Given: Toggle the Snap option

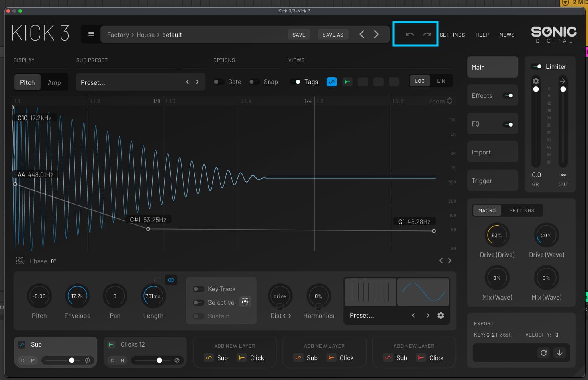Looking at the screenshot, I should (254, 82).
